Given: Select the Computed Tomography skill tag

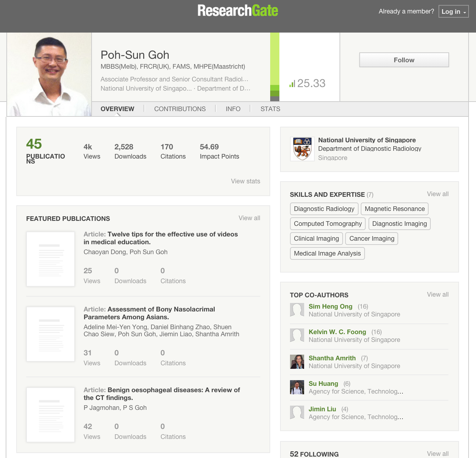Looking at the screenshot, I should [328, 224].
